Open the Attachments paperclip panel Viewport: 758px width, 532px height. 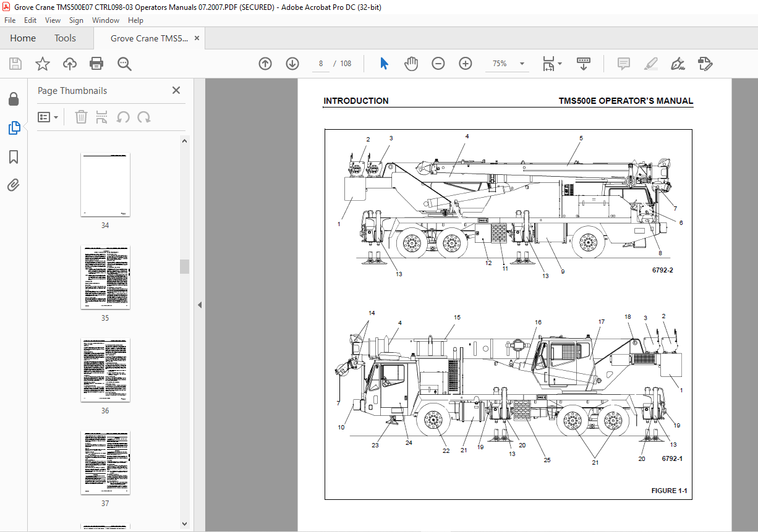point(14,185)
